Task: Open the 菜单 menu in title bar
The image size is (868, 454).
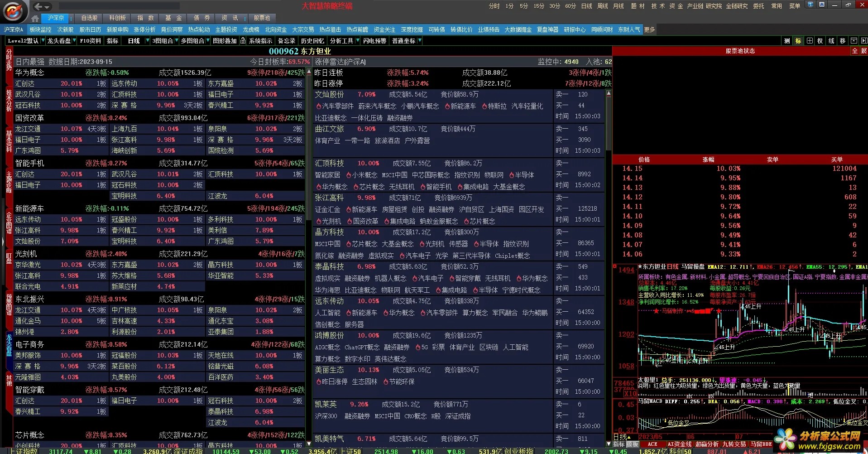Action: click(795, 6)
